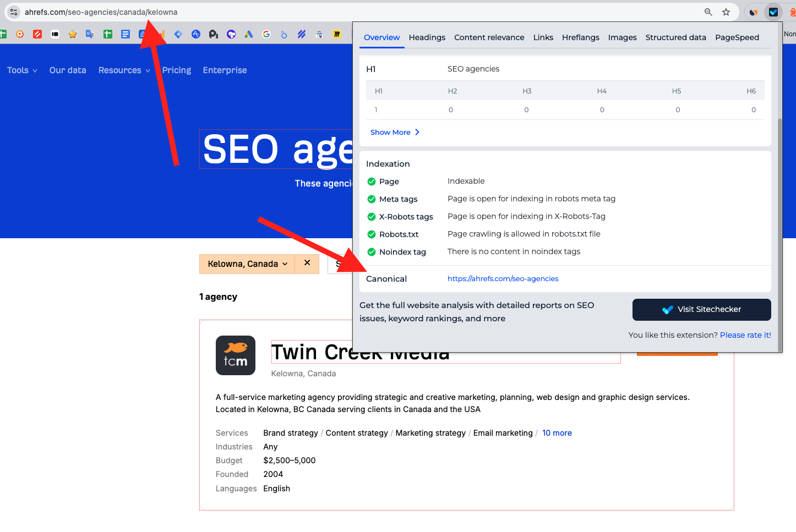Expand headings with Show More
The height and width of the screenshot is (532, 796).
click(395, 132)
